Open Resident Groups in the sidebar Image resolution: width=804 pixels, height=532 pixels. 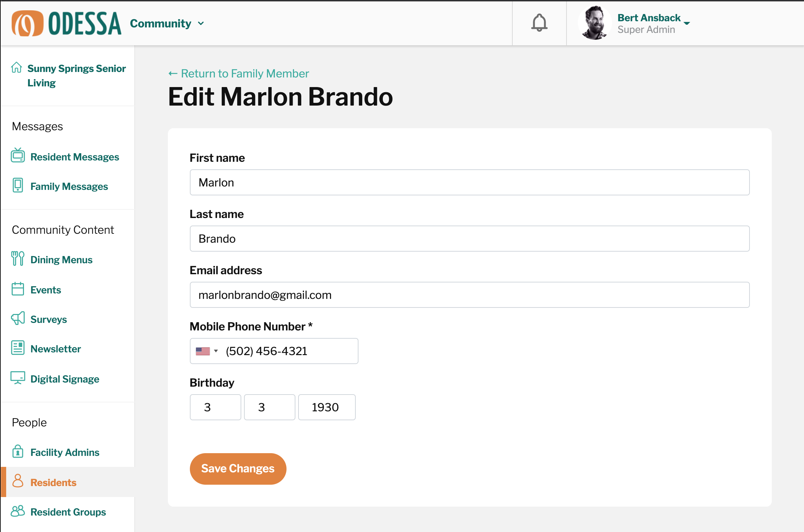68,512
